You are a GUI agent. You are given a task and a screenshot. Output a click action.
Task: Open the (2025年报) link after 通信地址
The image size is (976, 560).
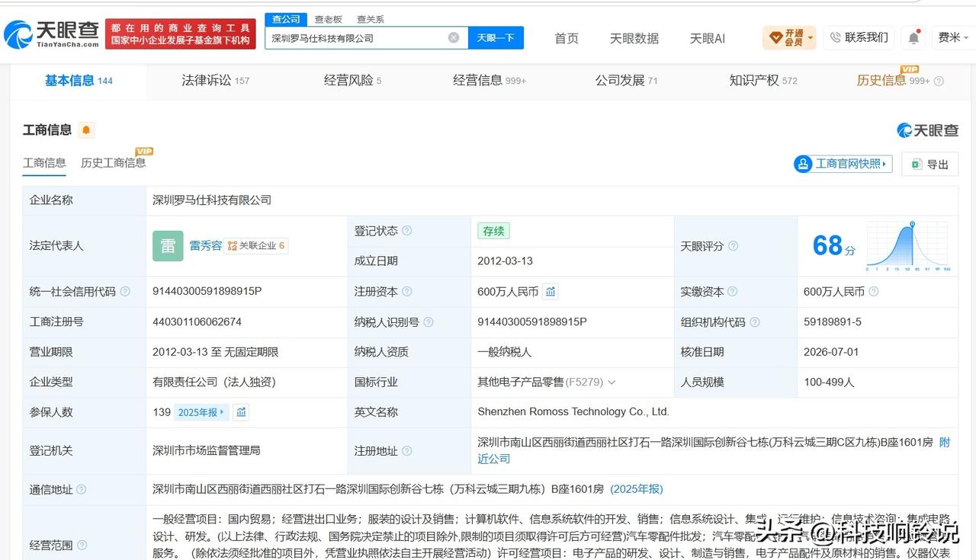coord(637,489)
